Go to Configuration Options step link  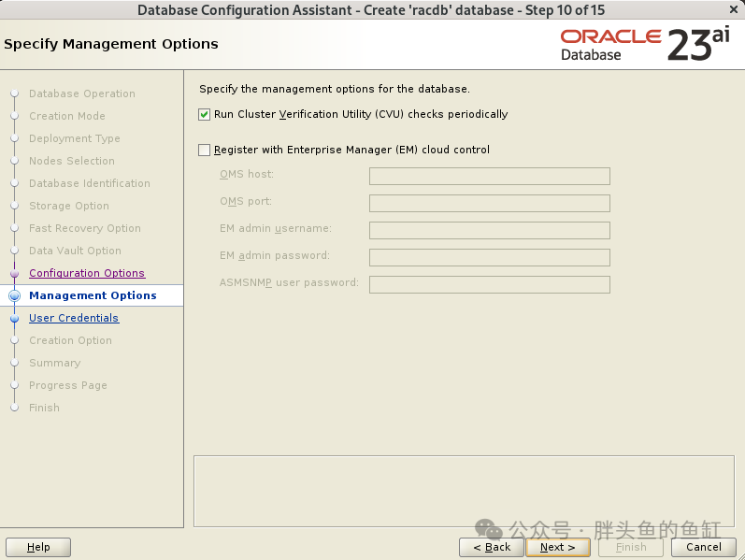[x=87, y=273]
